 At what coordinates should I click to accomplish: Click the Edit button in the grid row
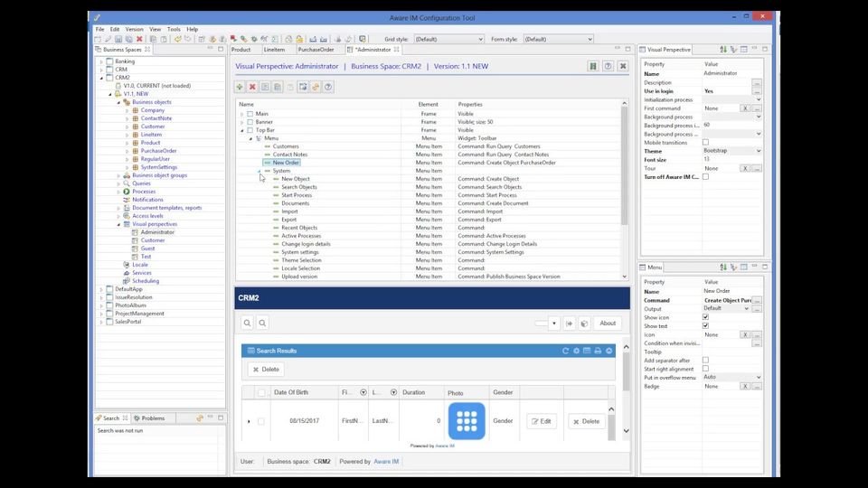click(542, 421)
